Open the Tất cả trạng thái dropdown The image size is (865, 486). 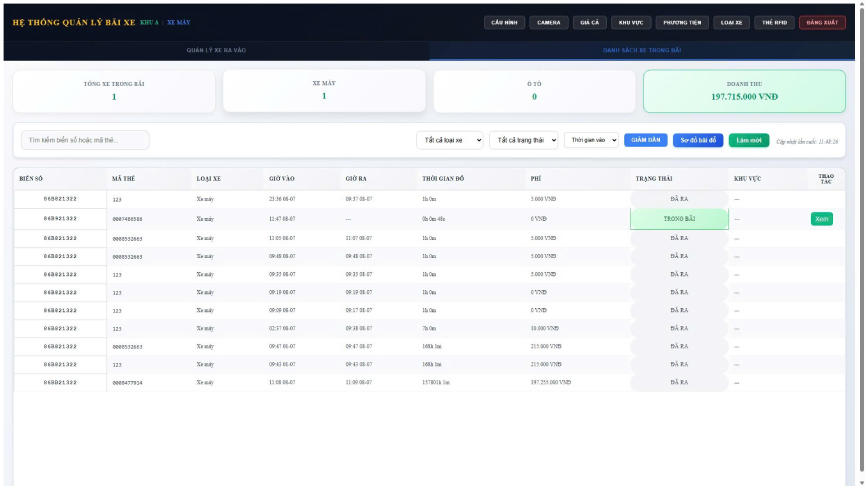(x=525, y=140)
